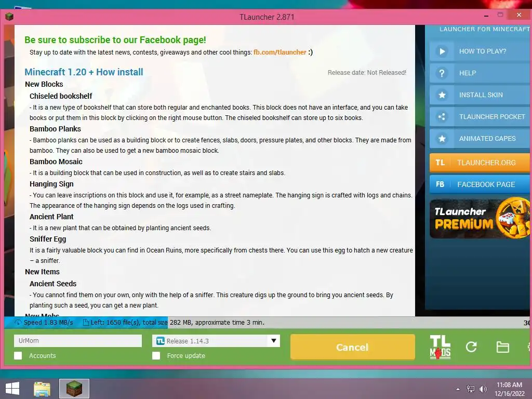Open the game folder icon
The width and height of the screenshot is (532, 399).
click(502, 347)
